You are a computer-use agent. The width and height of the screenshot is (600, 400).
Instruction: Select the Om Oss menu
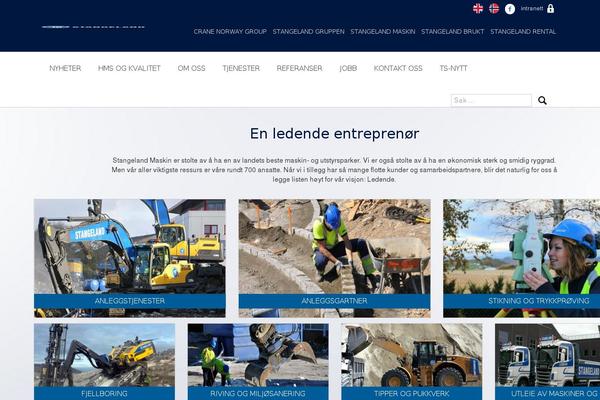pos(191,68)
